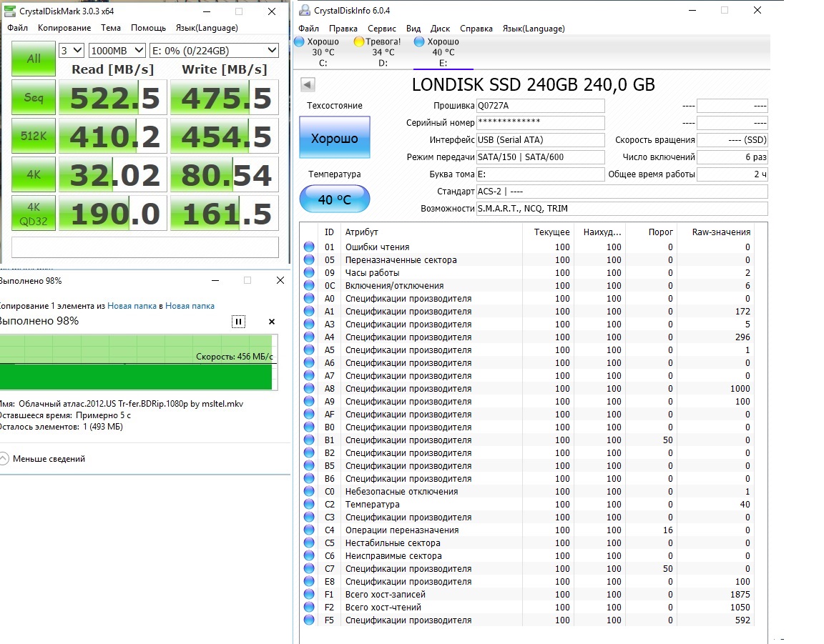Click the Возможности field S.M.A.R.T., NCQ, TRIM
Image resolution: width=824 pixels, height=644 pixels.
pos(622,209)
